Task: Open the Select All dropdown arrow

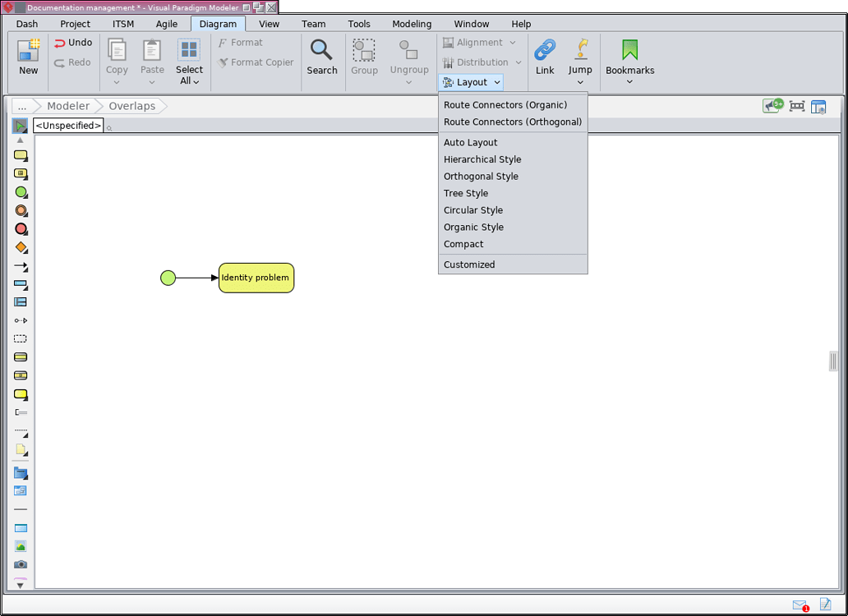Action: point(196,80)
